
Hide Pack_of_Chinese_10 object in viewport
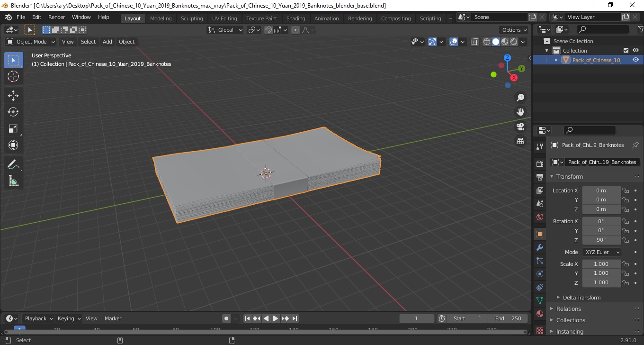pyautogui.click(x=635, y=60)
